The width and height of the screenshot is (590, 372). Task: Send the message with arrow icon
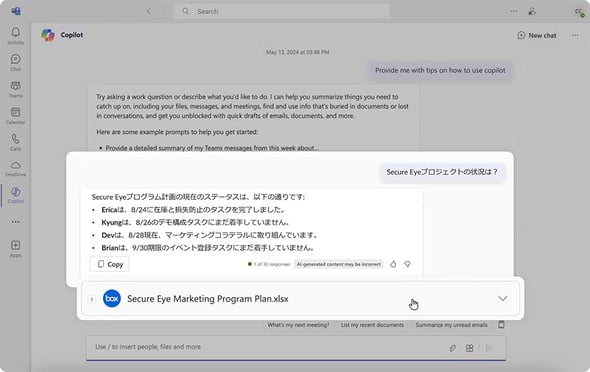pyautogui.click(x=488, y=348)
